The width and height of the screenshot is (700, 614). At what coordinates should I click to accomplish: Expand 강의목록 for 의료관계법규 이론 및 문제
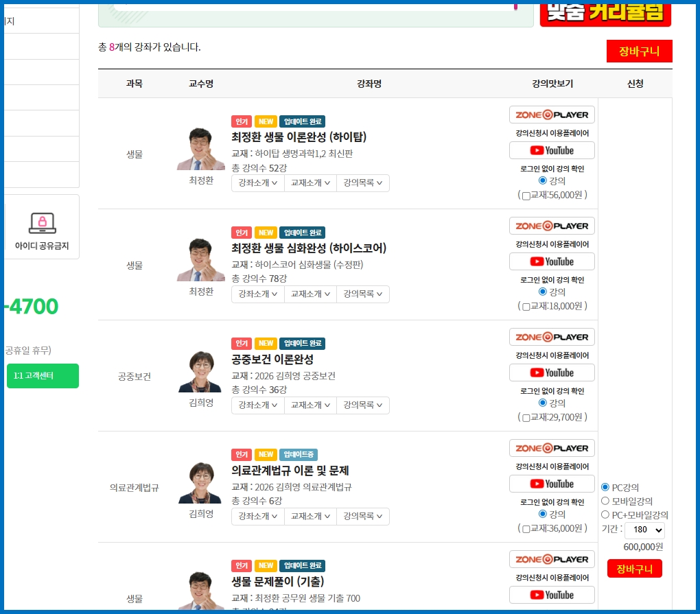pyautogui.click(x=363, y=517)
